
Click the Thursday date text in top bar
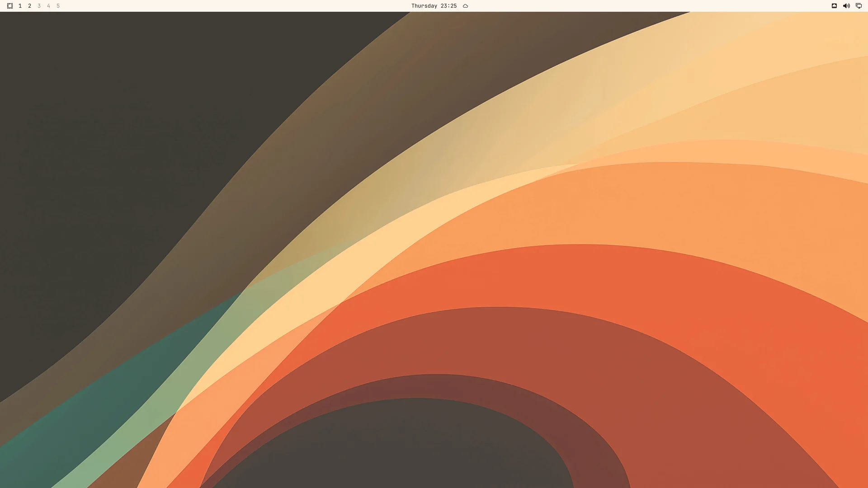(x=424, y=6)
